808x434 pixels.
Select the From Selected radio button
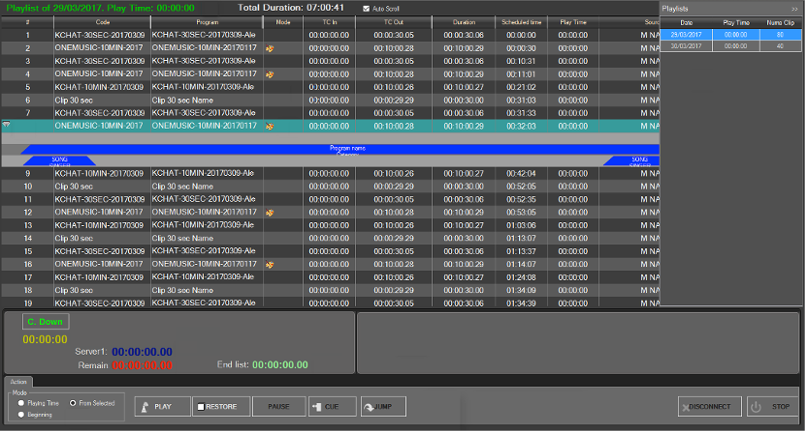pos(72,402)
